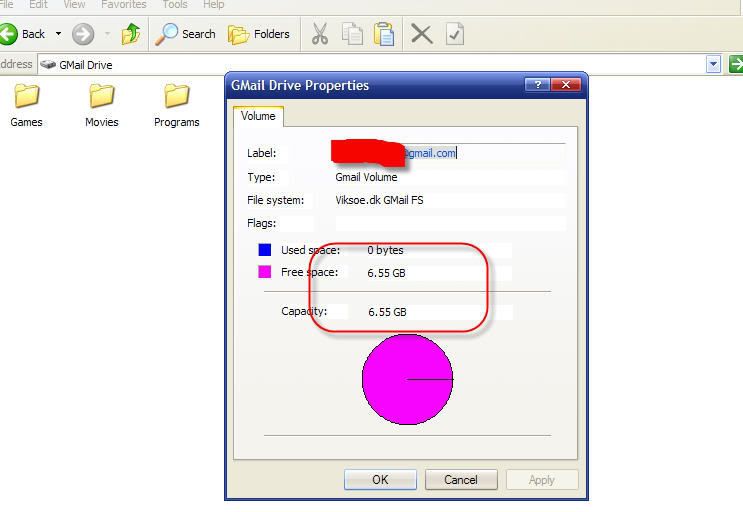743x512 pixels.
Task: Click the "Gmail Volume" type value
Action: click(366, 177)
